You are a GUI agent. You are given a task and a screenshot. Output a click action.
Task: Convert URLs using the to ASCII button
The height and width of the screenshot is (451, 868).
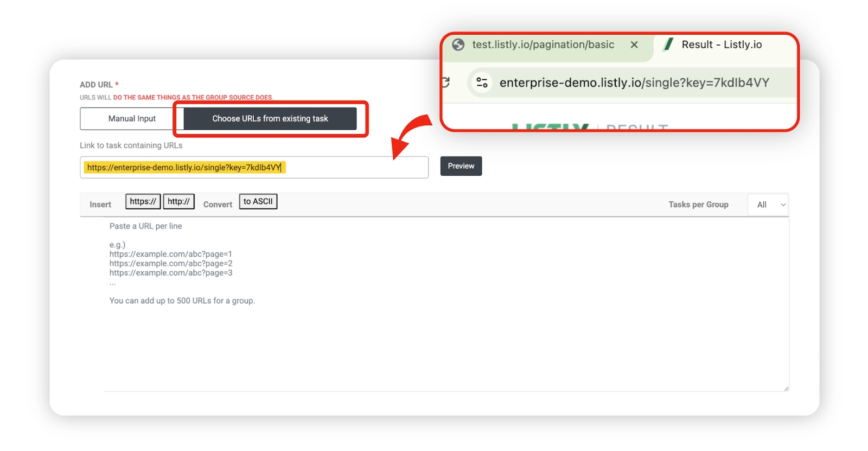258,201
